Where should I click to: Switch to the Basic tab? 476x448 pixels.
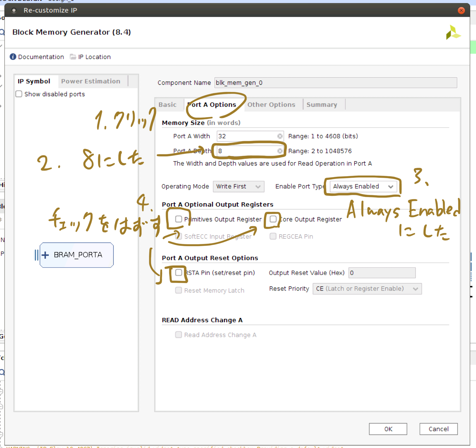point(168,105)
